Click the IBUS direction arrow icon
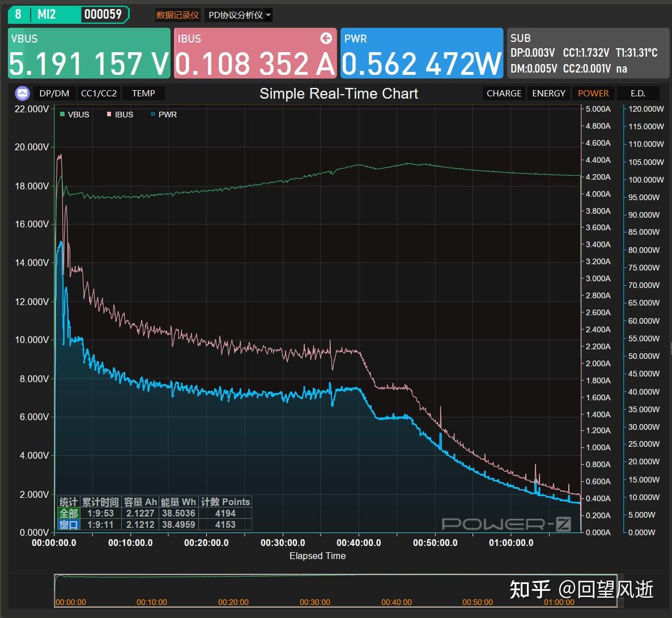This screenshot has width=672, height=618. click(x=326, y=38)
